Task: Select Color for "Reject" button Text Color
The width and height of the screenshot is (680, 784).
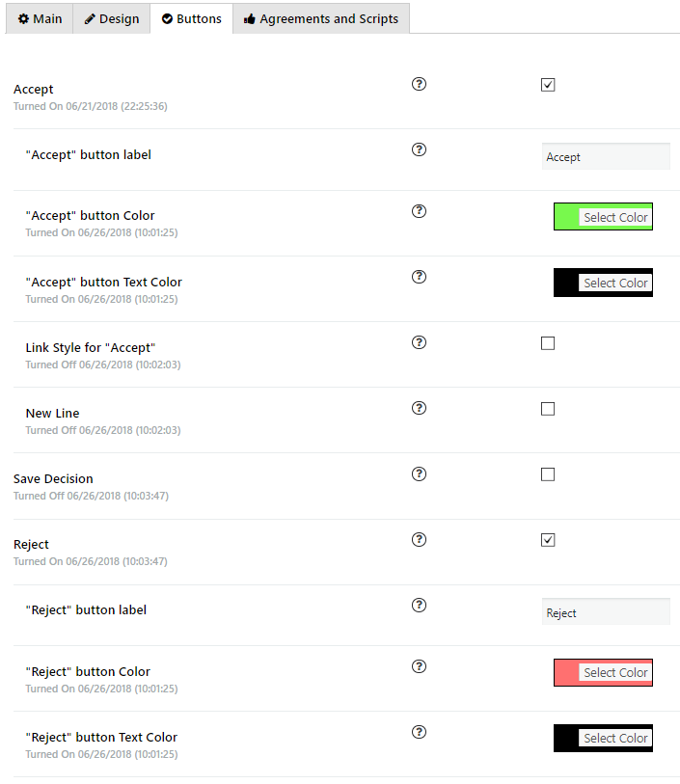Action: (615, 738)
